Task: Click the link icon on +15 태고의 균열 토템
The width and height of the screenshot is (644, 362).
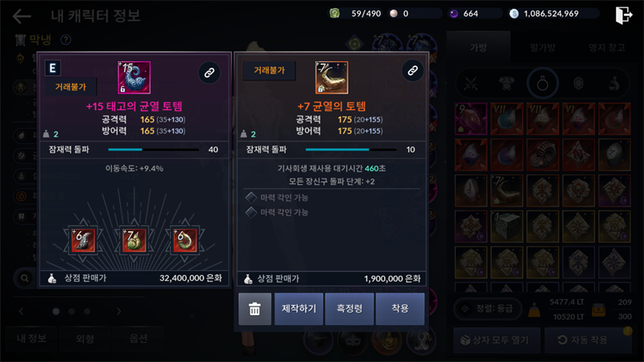Action: click(x=209, y=72)
